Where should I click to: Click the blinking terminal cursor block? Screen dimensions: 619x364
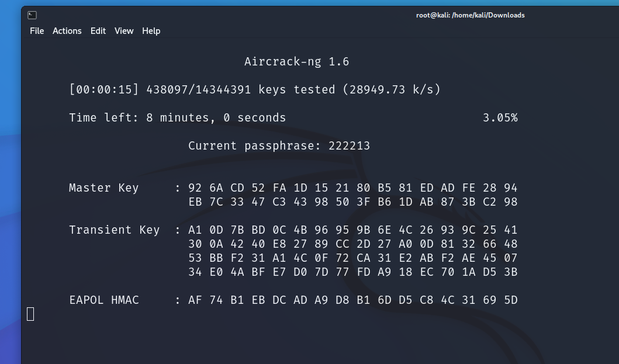click(30, 314)
